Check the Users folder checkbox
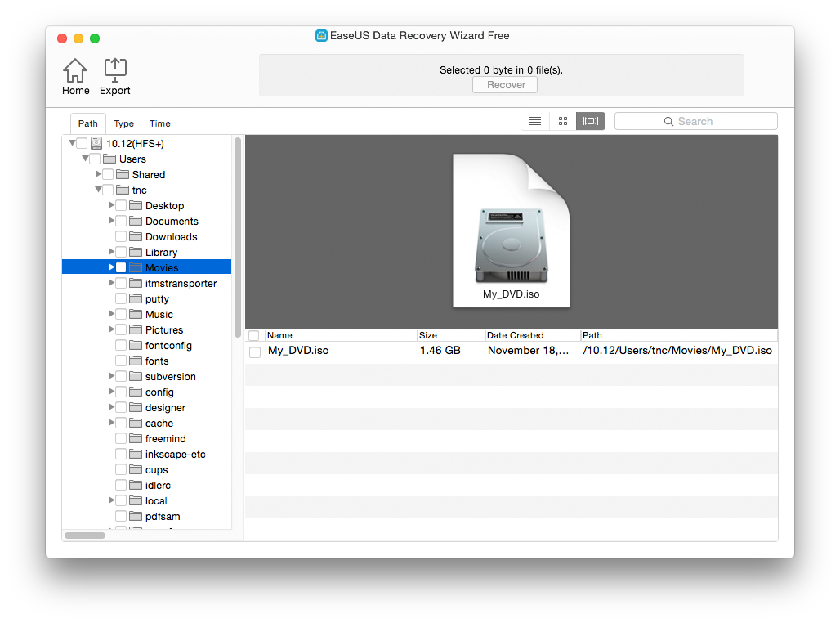The height and width of the screenshot is (623, 840). (95, 159)
